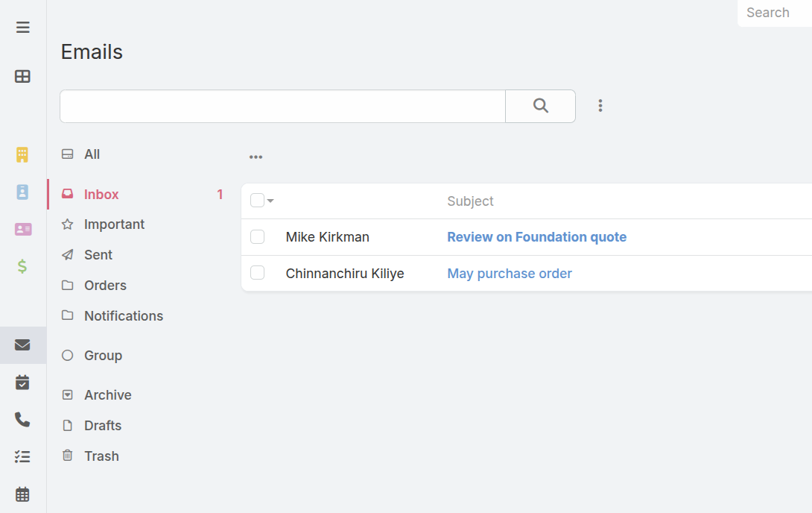Select the Sent folder
Screen dimensions: 812x513
click(x=98, y=255)
